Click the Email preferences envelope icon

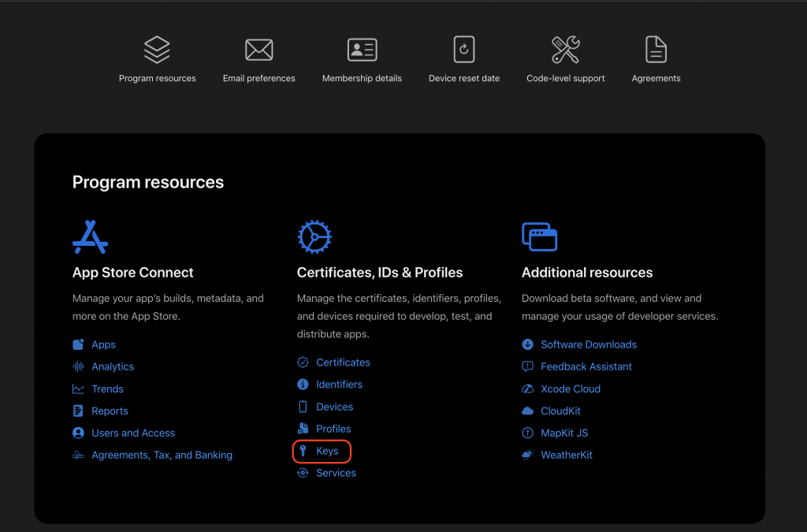pos(258,50)
